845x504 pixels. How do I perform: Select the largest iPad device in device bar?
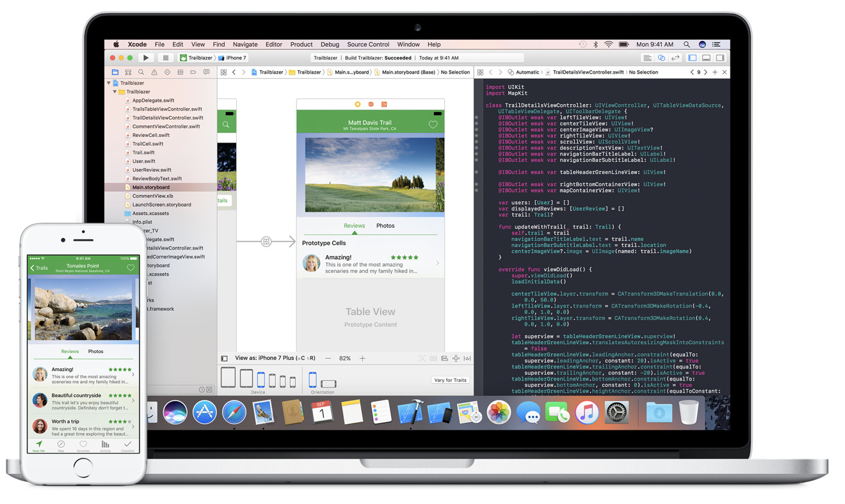click(228, 377)
